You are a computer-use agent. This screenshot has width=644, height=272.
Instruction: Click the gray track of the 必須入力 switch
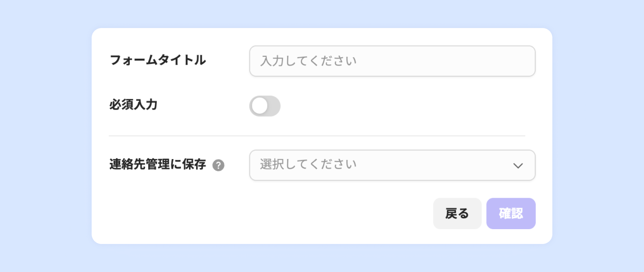click(x=273, y=106)
